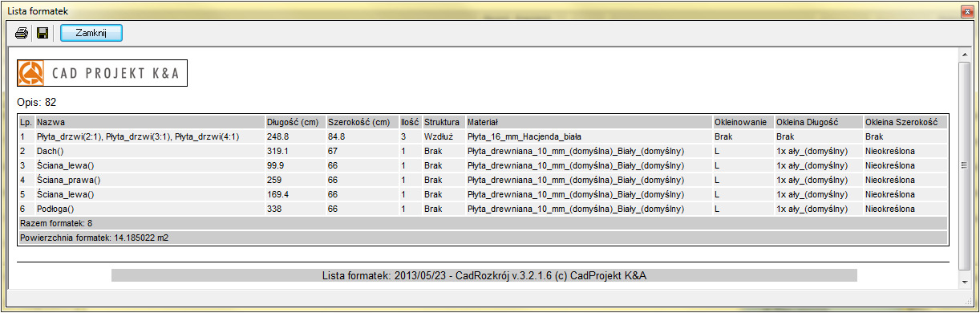Click the Zamknij button
Image resolution: width=980 pixels, height=313 pixels.
(x=91, y=33)
